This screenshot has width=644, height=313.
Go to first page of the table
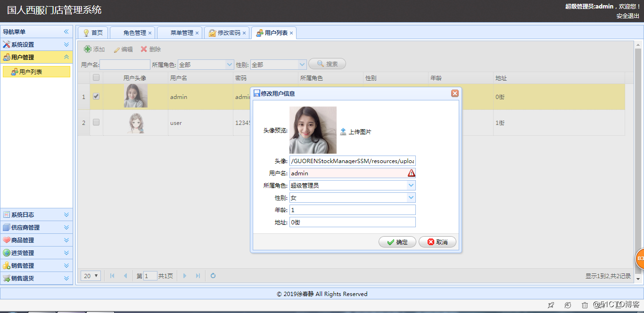pos(112,276)
